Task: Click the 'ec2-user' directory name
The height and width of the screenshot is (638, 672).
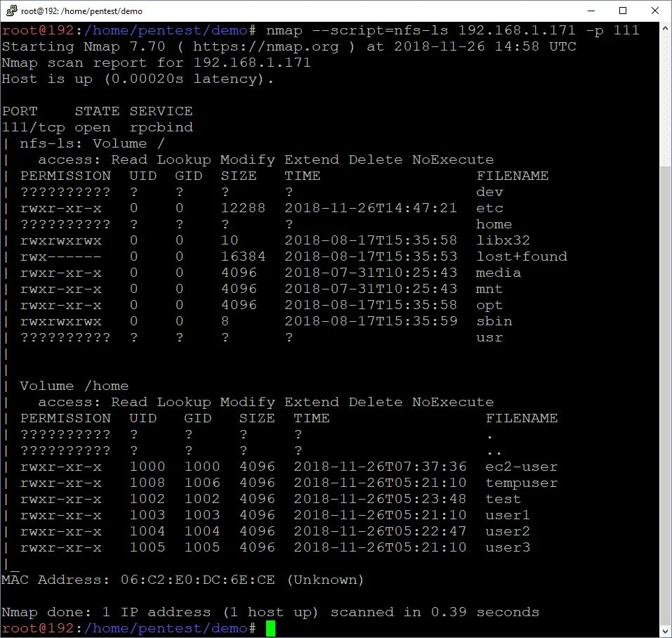Action: coord(522,467)
